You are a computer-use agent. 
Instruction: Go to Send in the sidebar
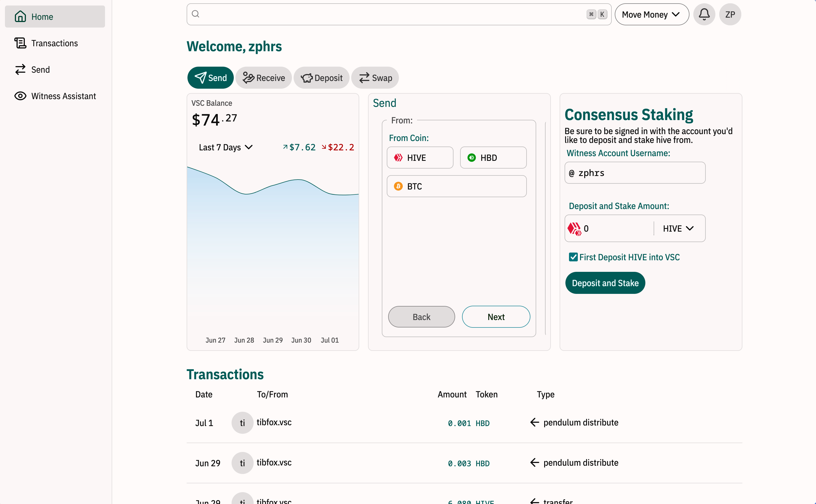[55, 69]
